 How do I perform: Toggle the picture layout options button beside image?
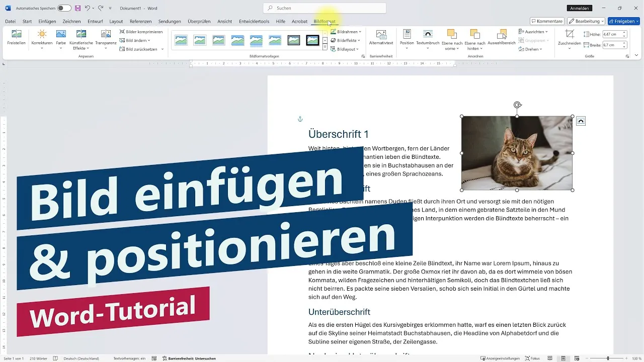click(581, 121)
